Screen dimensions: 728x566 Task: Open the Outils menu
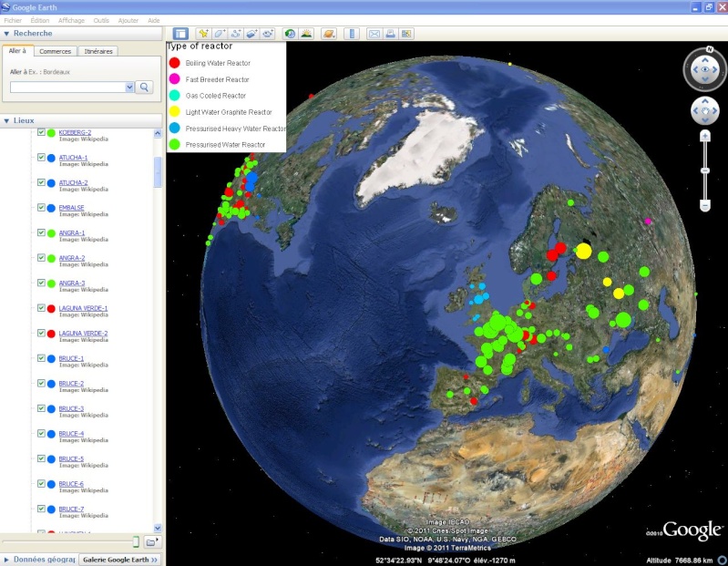101,20
